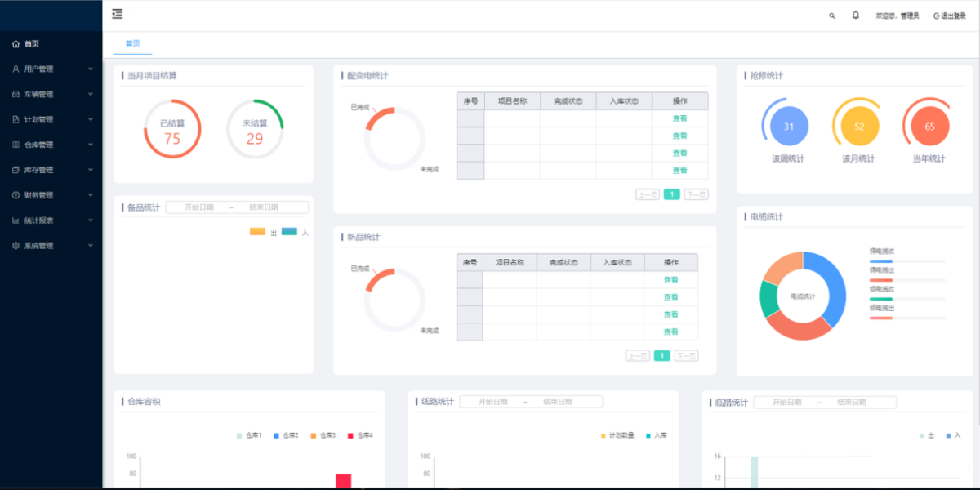Collapse the sidebar with the menu fold icon

click(118, 14)
